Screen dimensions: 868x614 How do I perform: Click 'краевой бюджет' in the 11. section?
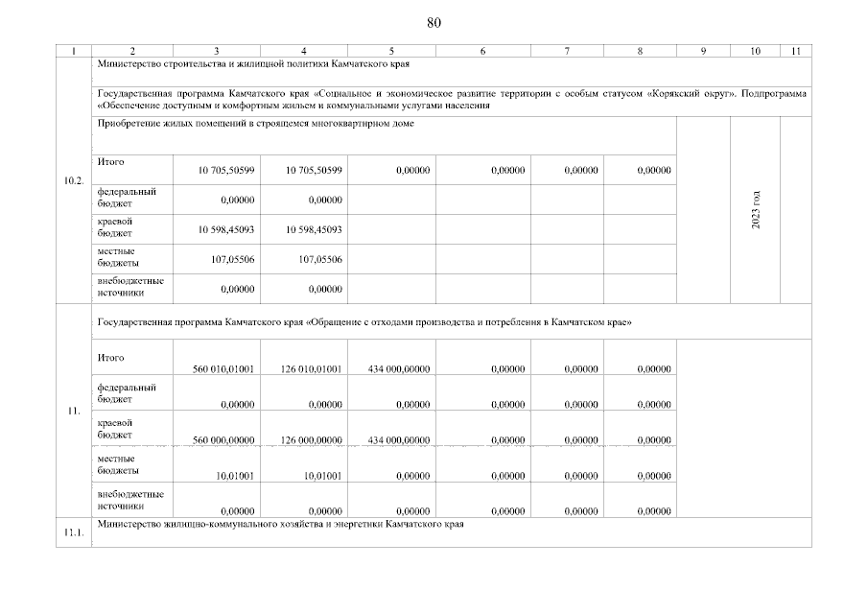(x=115, y=429)
